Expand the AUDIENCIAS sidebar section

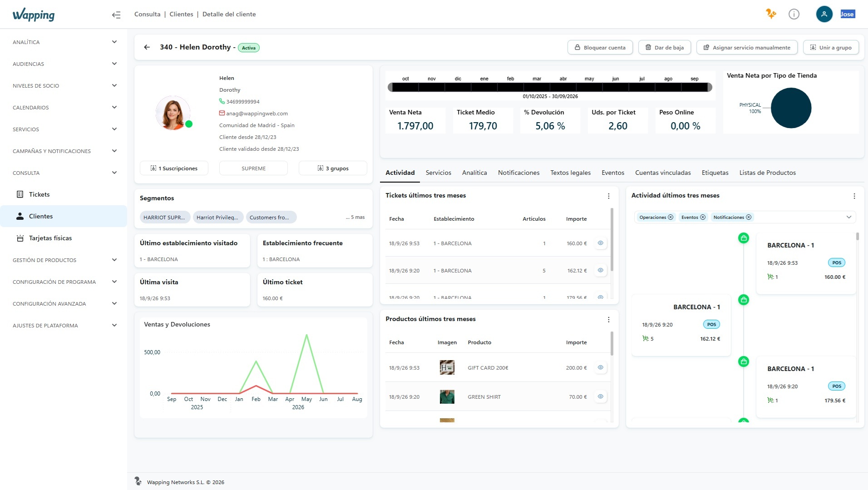(x=64, y=64)
